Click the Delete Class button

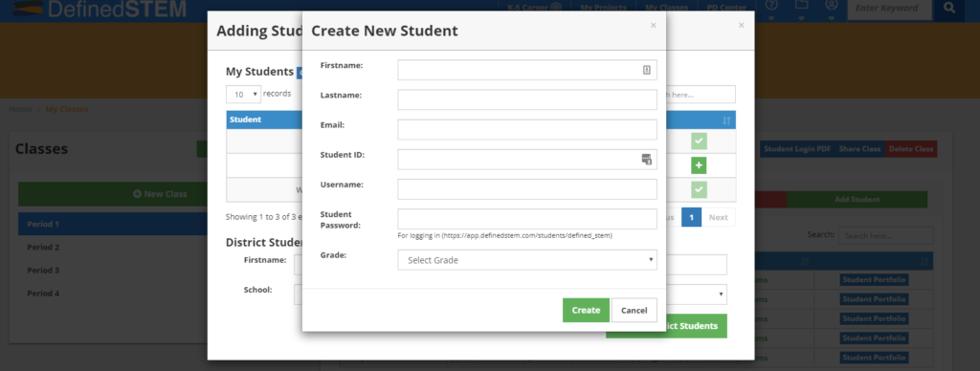coord(911,148)
